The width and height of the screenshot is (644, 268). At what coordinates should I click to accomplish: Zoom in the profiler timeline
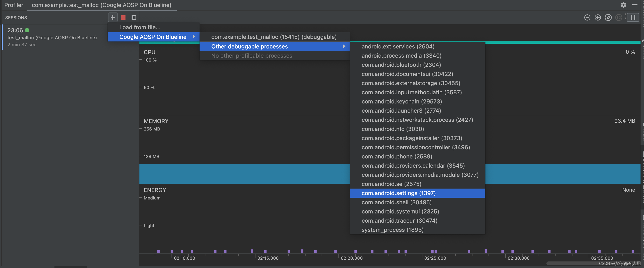(x=598, y=17)
